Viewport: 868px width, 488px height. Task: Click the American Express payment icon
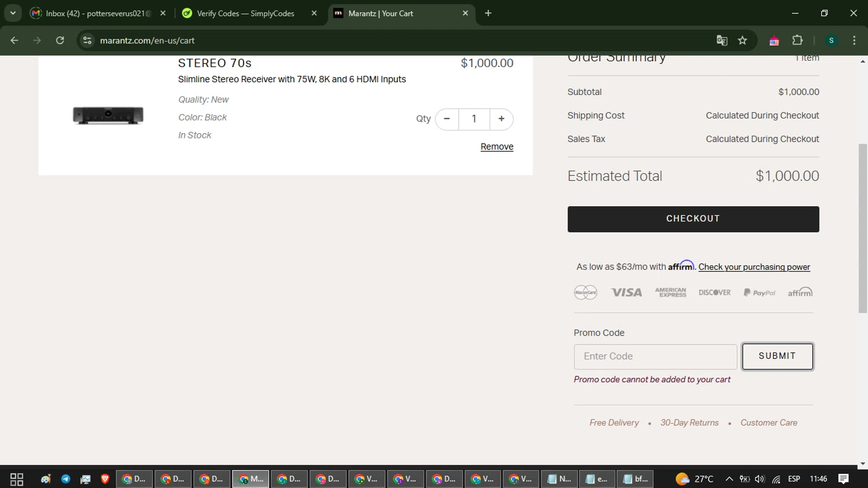pos(671,292)
